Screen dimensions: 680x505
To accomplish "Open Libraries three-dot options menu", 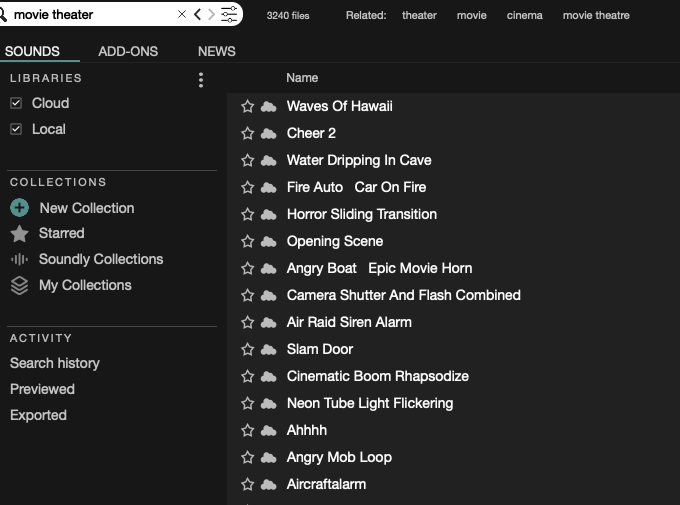I will click(x=200, y=80).
